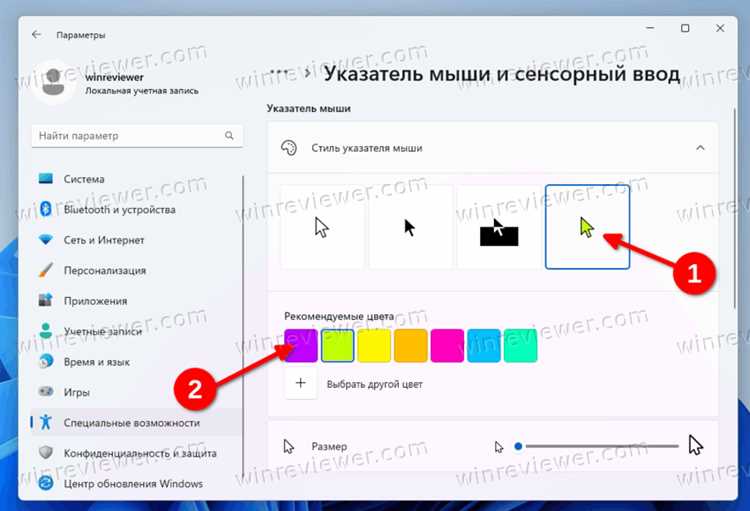Click the Сеть и Интернет wifi icon
This screenshot has height=511, width=750.
(x=46, y=240)
